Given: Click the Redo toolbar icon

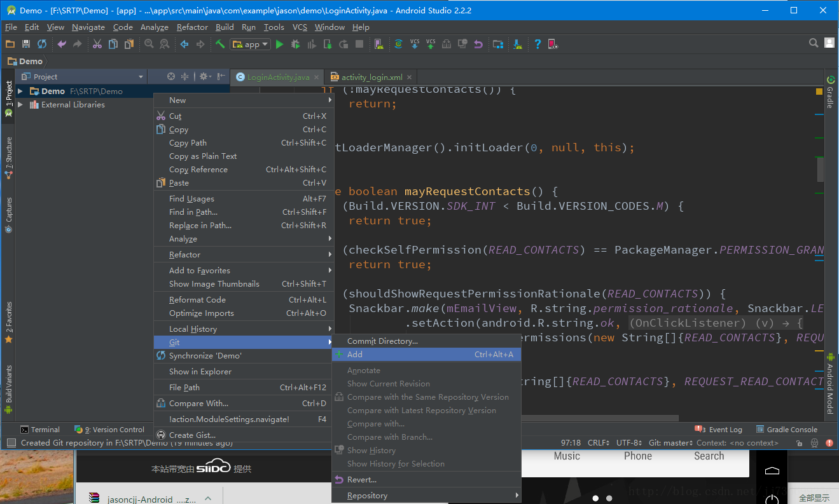Looking at the screenshot, I should click(78, 44).
